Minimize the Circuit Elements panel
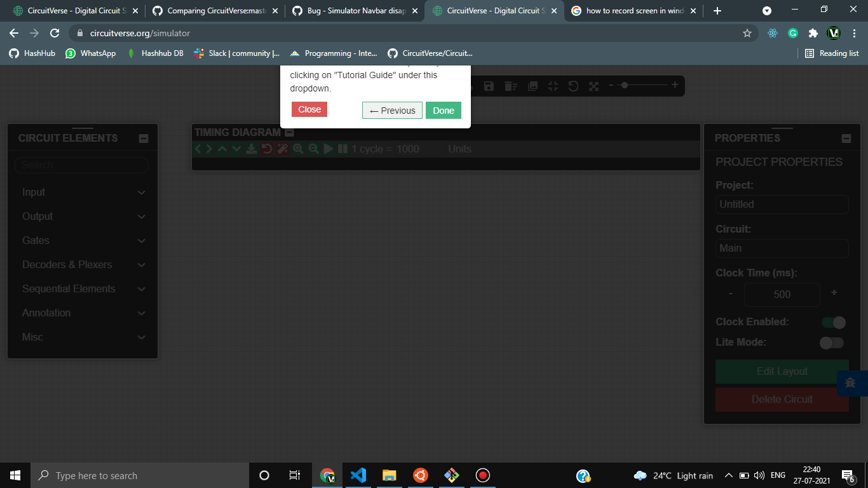Viewport: 868px width, 488px height. [x=144, y=139]
